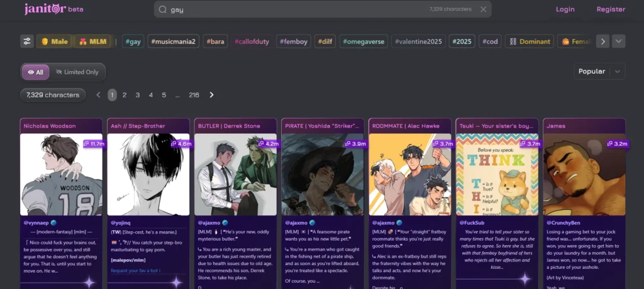Go to page 2

pyautogui.click(x=125, y=95)
